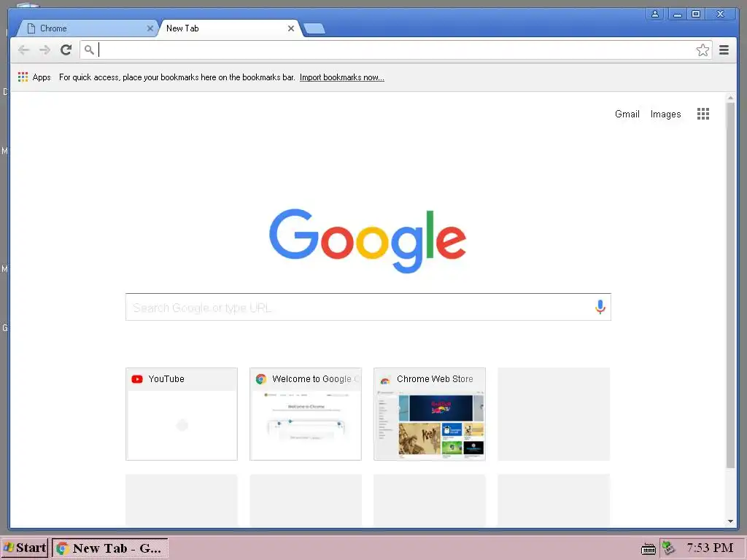747x560 pixels.
Task: Click the scrollbar up arrow
Action: click(x=730, y=98)
